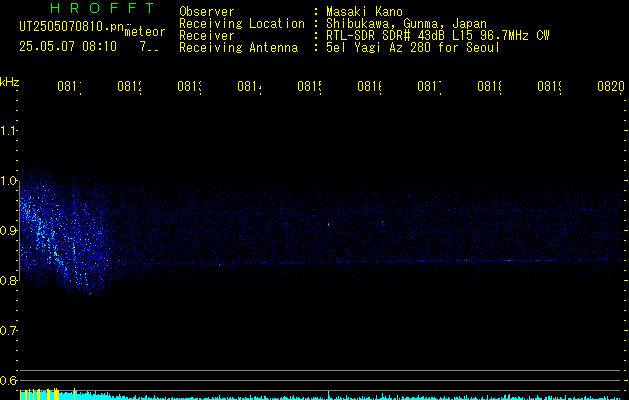Click the 0.9 kHz axis label
Image resolution: width=629 pixels, height=400 pixels.
8,230
